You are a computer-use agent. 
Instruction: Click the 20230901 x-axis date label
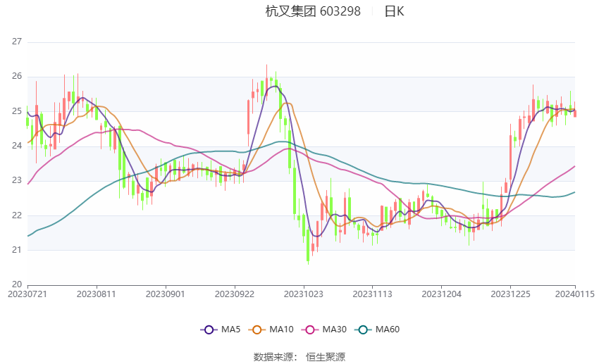tap(166, 294)
